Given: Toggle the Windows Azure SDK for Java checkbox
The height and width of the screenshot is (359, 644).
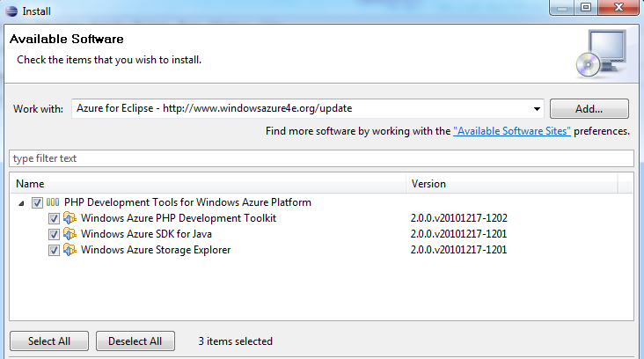Looking at the screenshot, I should (x=54, y=234).
